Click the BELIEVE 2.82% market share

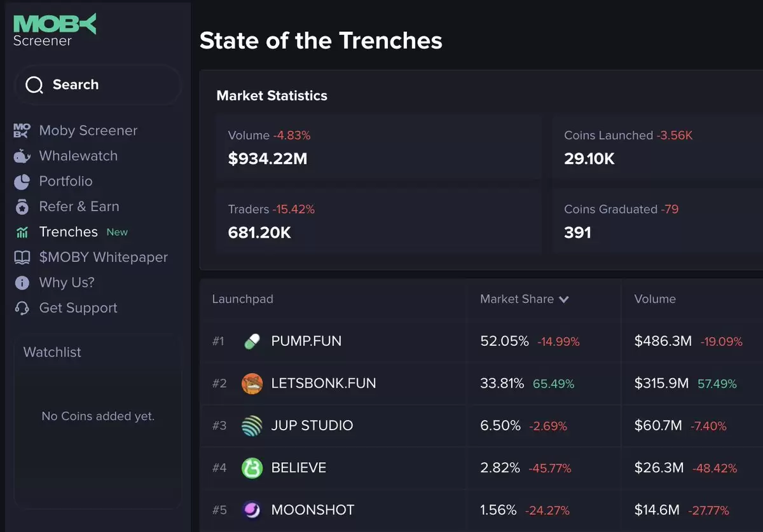click(500, 468)
